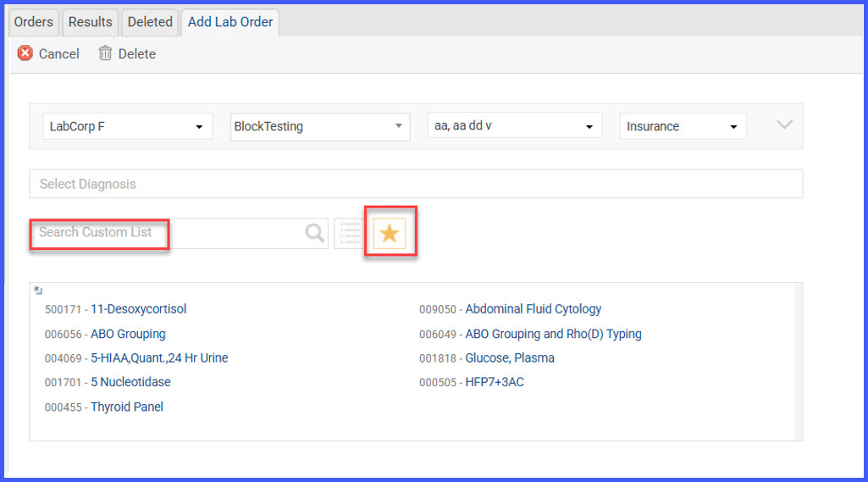The height and width of the screenshot is (482, 868).
Task: Click the magnifier search icon
Action: click(x=314, y=233)
